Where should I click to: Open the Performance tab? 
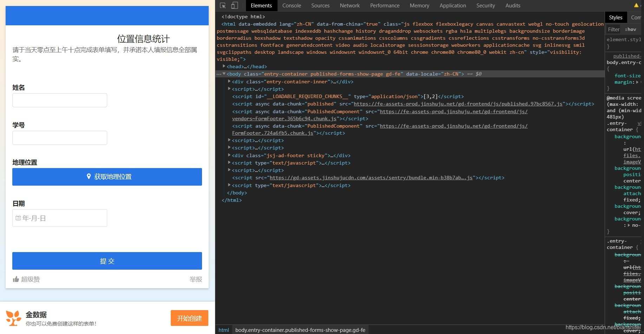click(x=385, y=6)
